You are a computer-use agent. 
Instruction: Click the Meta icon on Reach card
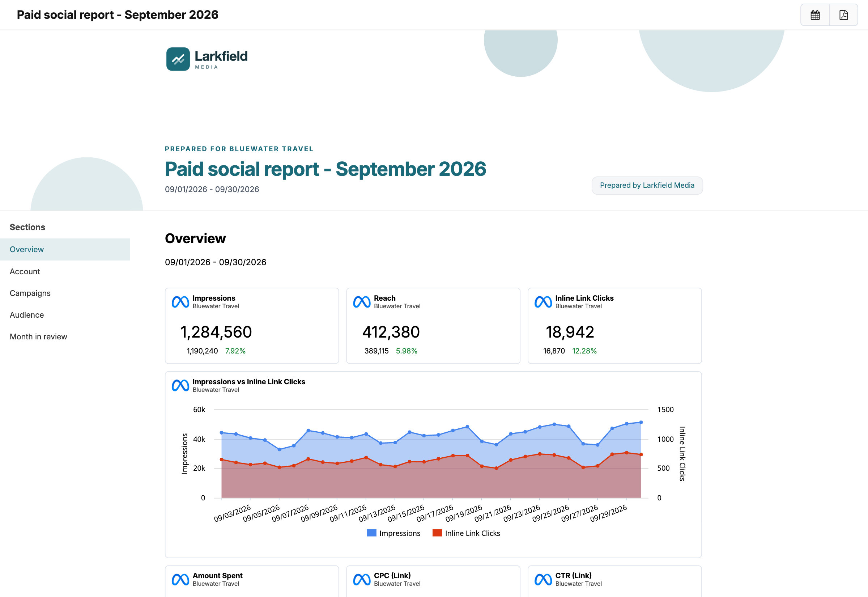(x=361, y=302)
